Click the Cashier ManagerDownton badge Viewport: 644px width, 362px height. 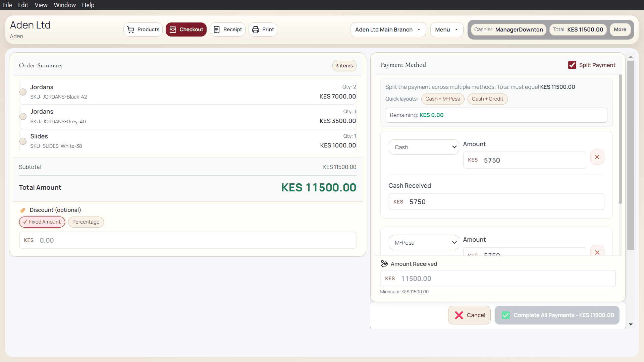pos(508,29)
